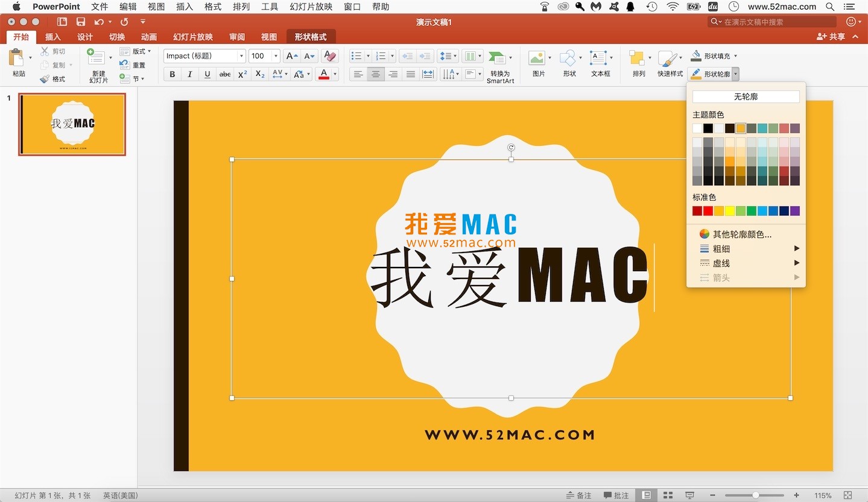Screen dimensions: 868x502
Task: Increase font size with the large A icon
Action: click(x=292, y=56)
